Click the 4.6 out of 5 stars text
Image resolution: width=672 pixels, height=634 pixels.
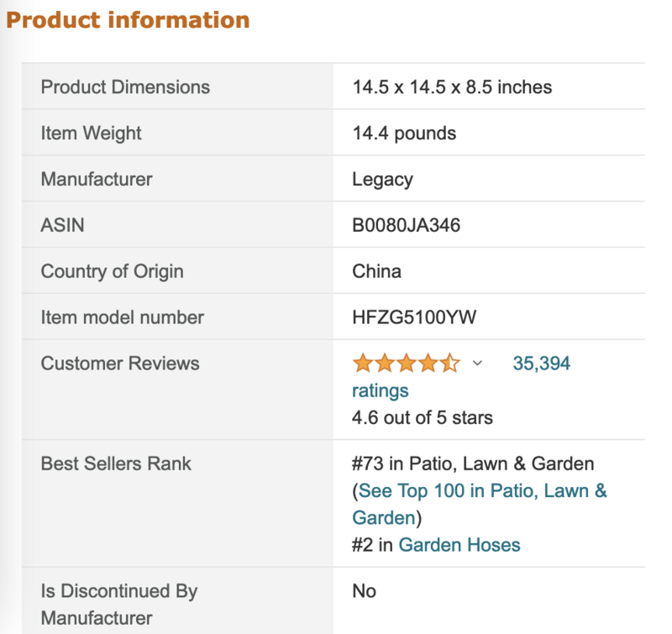(x=422, y=417)
